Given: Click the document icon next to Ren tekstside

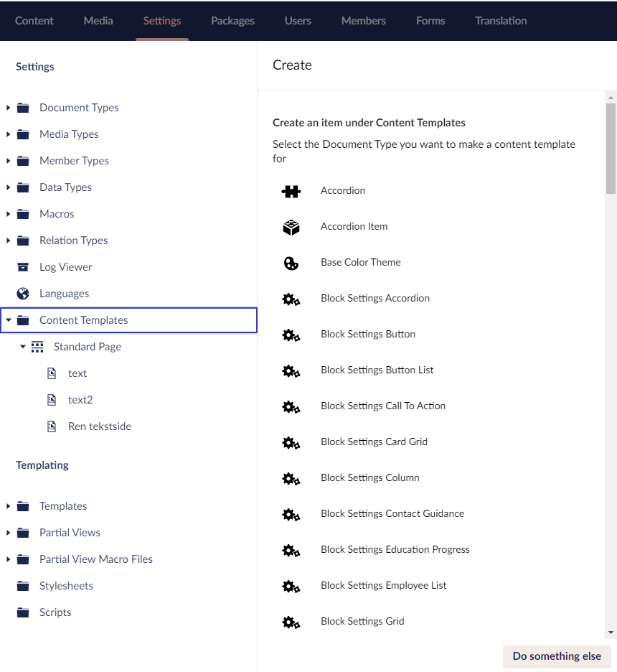Looking at the screenshot, I should point(52,426).
